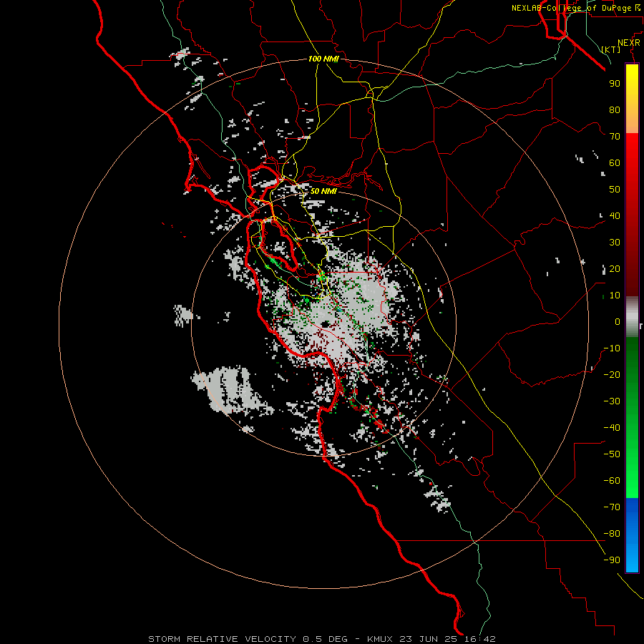Click the "100 NMI" range ring label
Screen dimensions: 644x644
pyautogui.click(x=323, y=59)
